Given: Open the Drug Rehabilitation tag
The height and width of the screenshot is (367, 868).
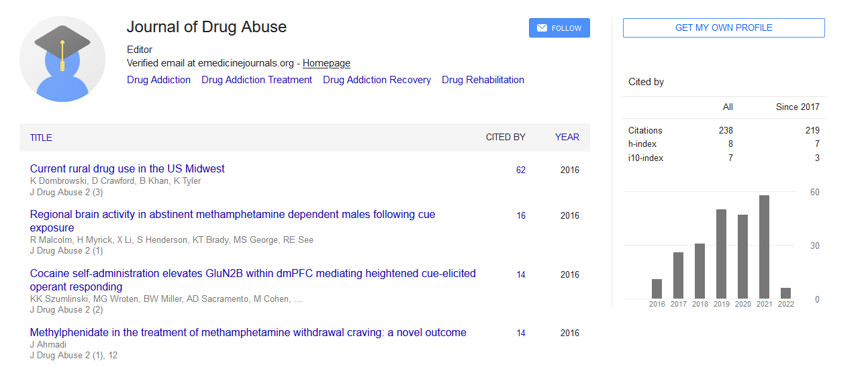Looking at the screenshot, I should 483,80.
